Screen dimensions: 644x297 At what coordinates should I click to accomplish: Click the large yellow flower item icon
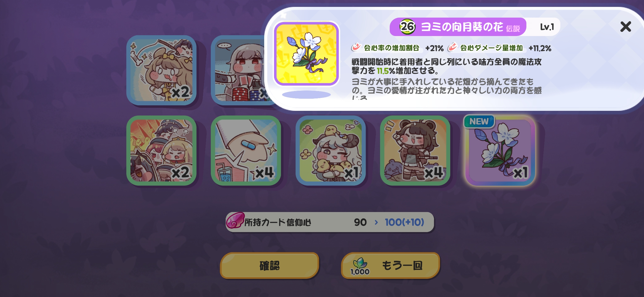(306, 54)
